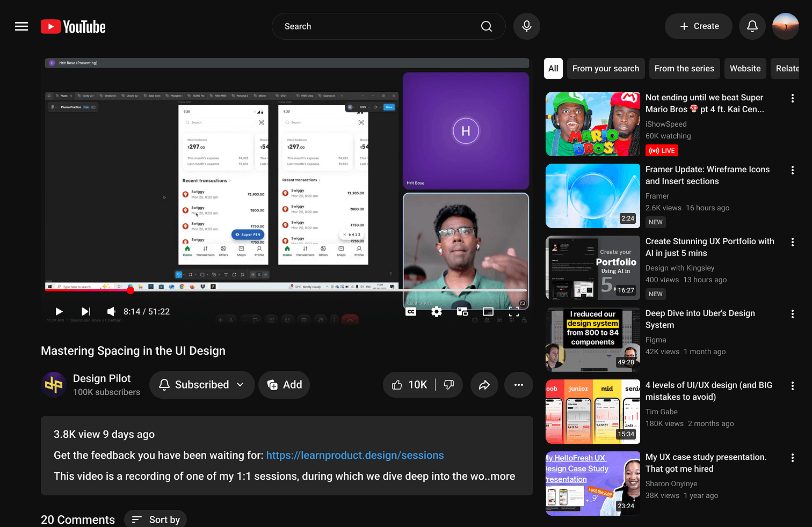The image size is (812, 527).
Task: Add video to a playlist
Action: [284, 385]
